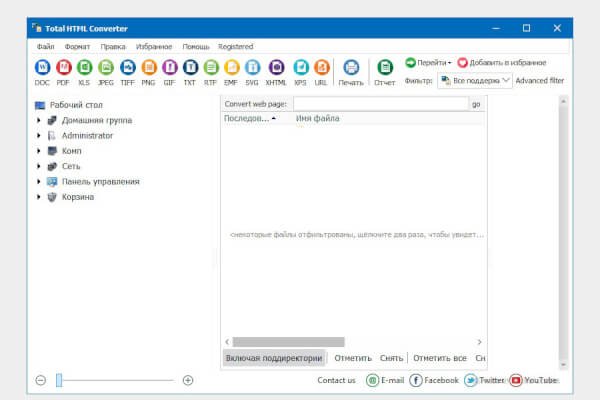Image resolution: width=600 pixels, height=400 pixels.
Task: Click the Отметить button
Action: 353,358
